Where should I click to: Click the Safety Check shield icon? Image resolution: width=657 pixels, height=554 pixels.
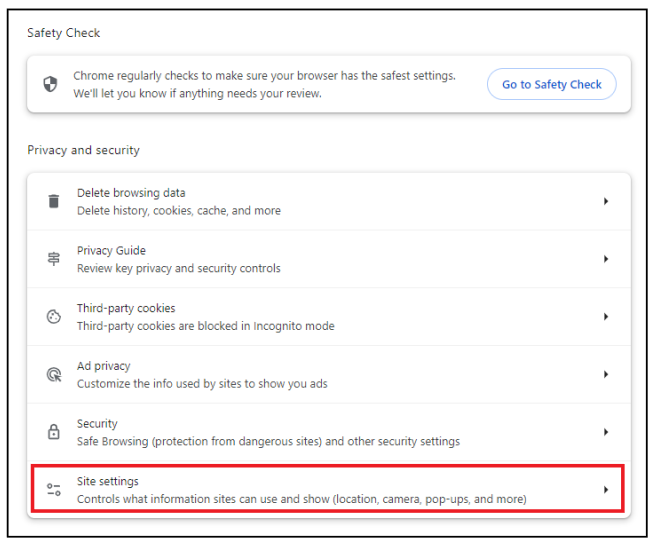pyautogui.click(x=50, y=84)
